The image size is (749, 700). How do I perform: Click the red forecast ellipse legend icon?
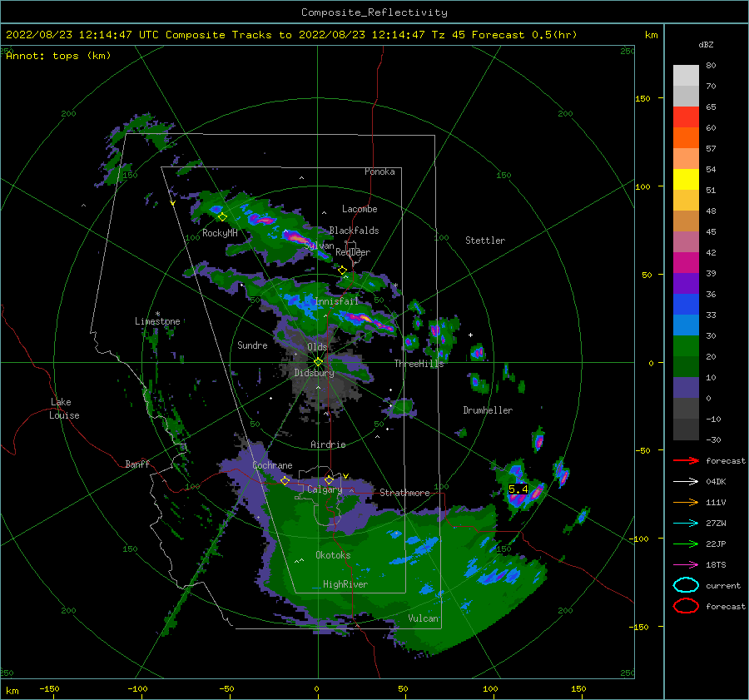tap(686, 606)
